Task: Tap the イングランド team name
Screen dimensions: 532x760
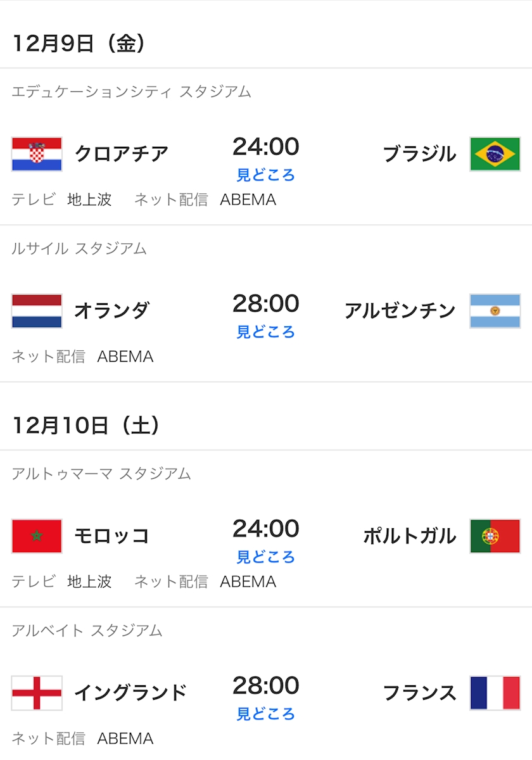Action: pyautogui.click(x=130, y=693)
